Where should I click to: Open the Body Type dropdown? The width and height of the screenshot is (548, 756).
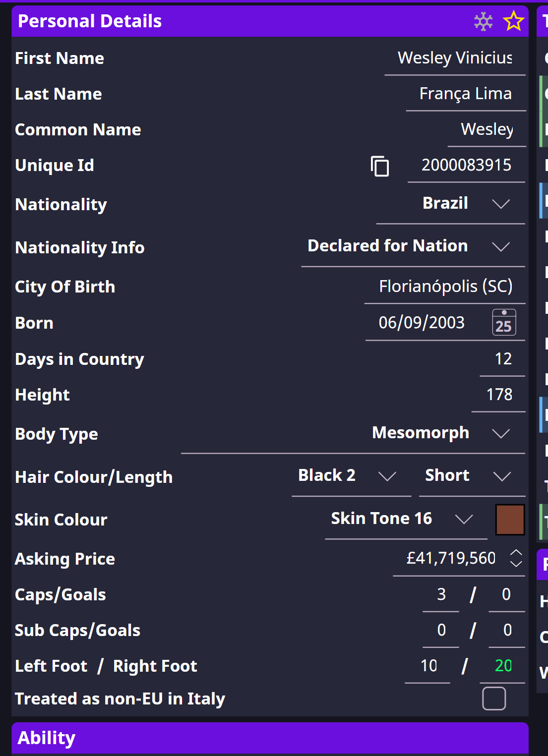click(x=500, y=433)
